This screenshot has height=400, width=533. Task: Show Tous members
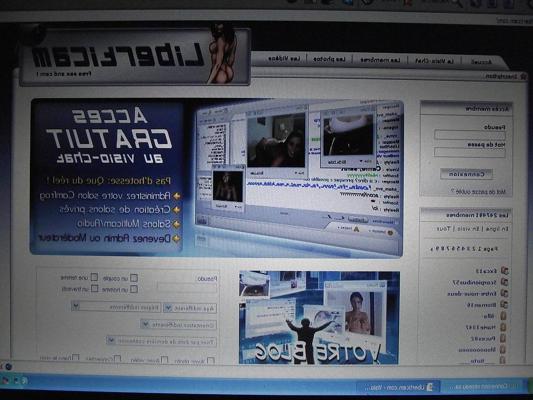[x=444, y=229]
